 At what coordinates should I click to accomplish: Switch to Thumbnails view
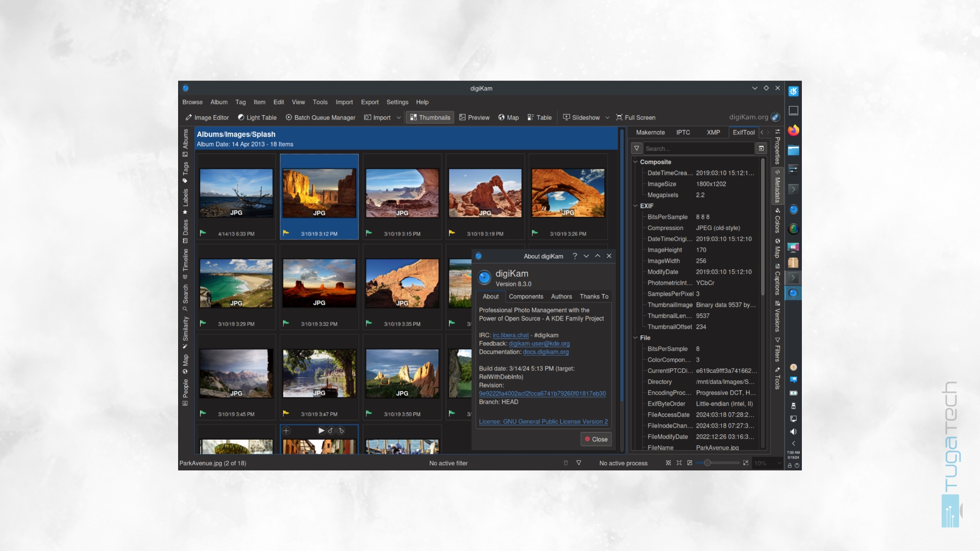pos(430,117)
